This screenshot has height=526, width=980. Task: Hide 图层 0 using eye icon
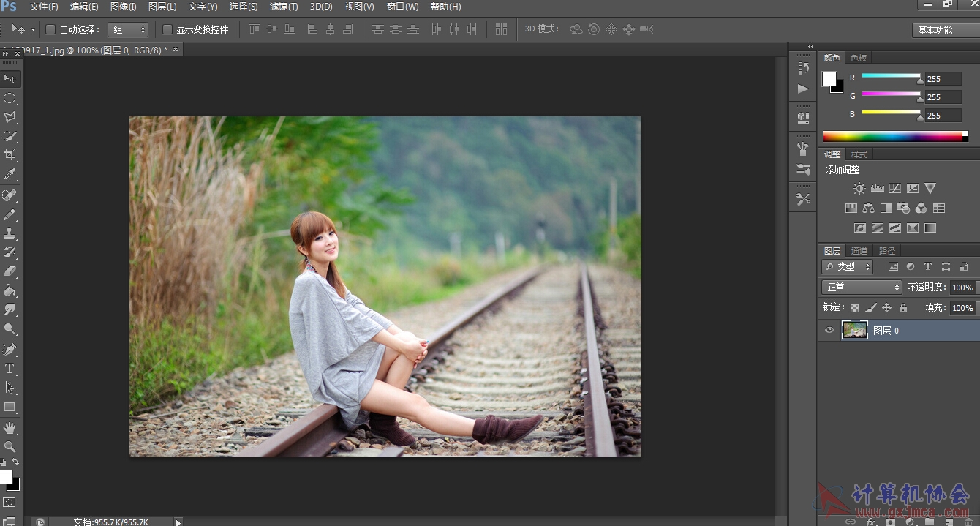[829, 331]
